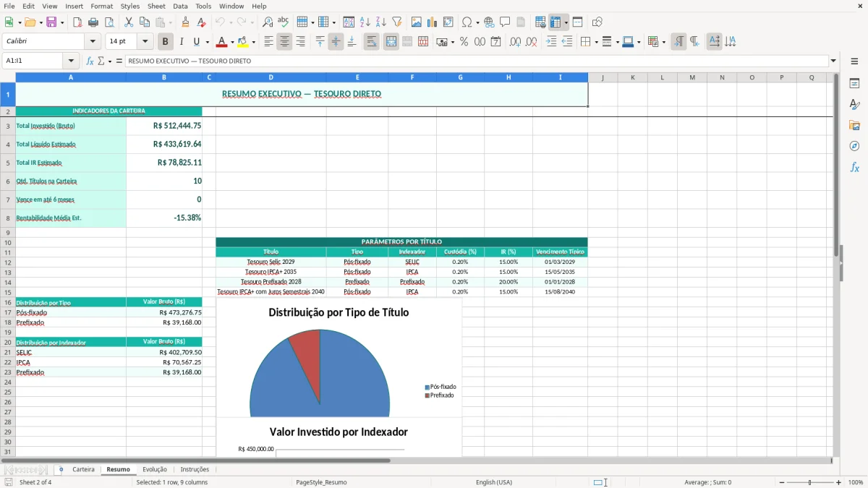
Task: Open sidebar Navigator panel
Action: [x=854, y=146]
